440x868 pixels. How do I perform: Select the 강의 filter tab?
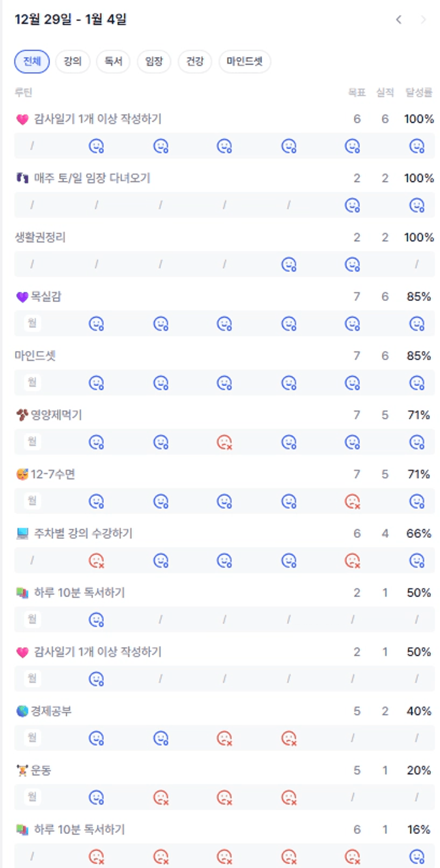coord(72,61)
